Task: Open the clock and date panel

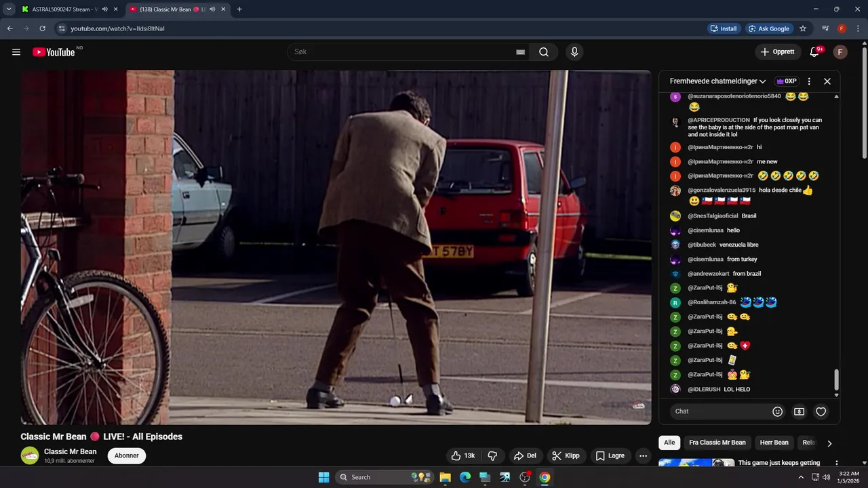Action: click(849, 477)
